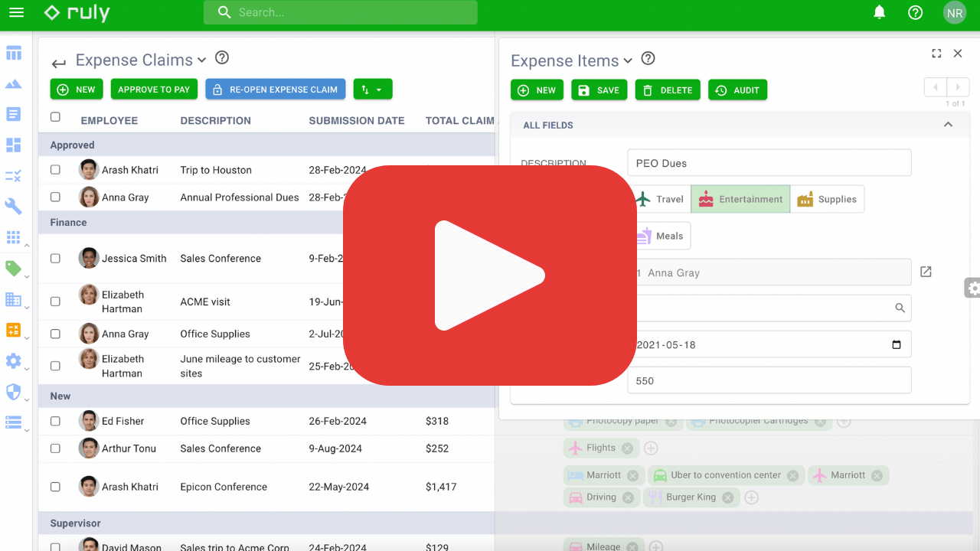Open the document icon in sidebar
The width and height of the screenshot is (980, 551).
tap(14, 115)
